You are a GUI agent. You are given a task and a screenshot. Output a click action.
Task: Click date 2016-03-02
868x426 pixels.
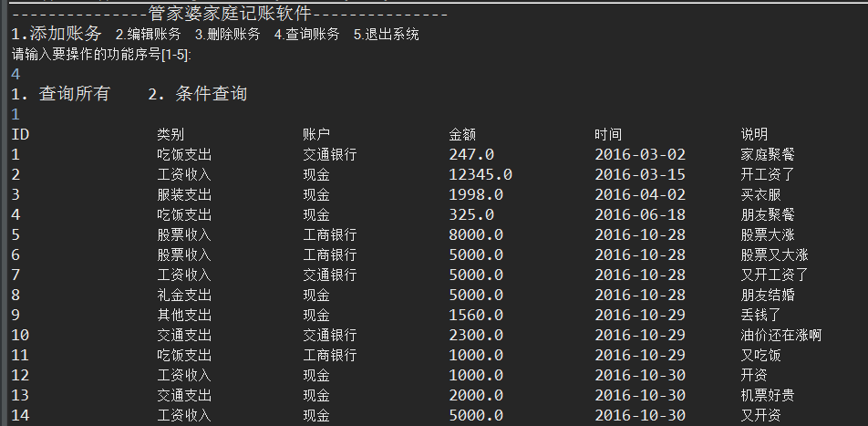coord(640,154)
